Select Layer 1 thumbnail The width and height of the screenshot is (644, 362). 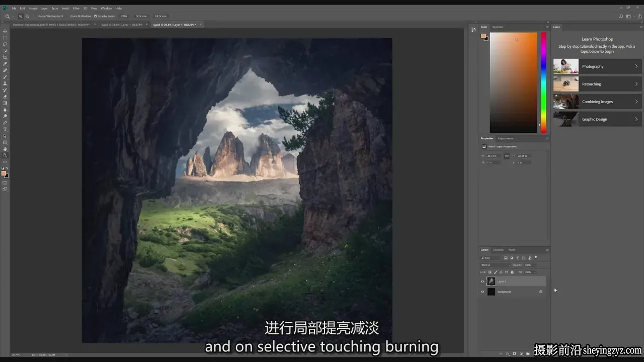491,281
